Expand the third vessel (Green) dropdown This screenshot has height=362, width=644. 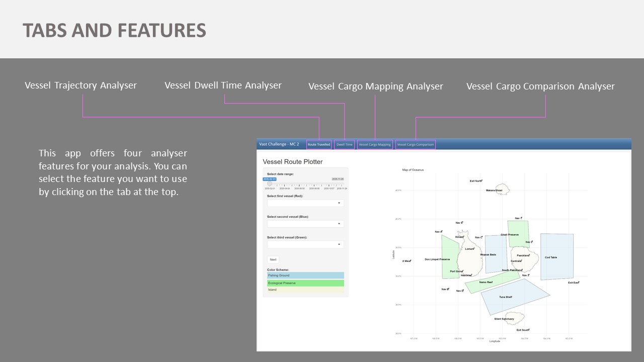(x=305, y=244)
